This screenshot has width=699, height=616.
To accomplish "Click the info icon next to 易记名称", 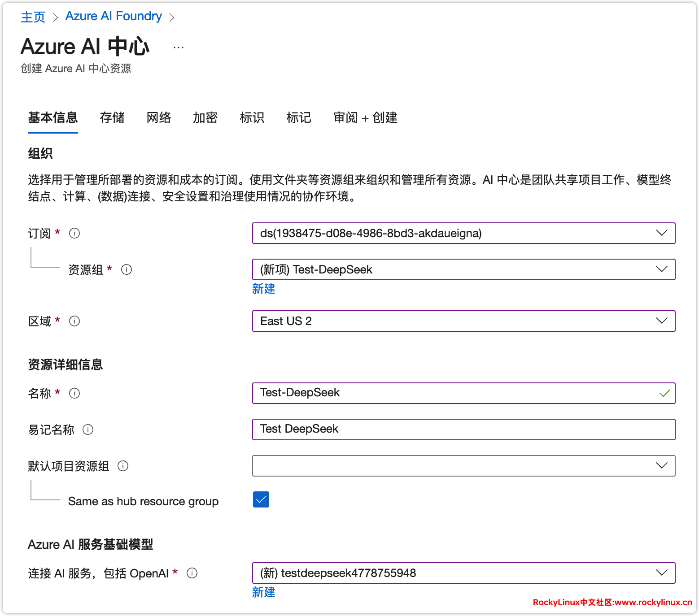I will (x=88, y=429).
